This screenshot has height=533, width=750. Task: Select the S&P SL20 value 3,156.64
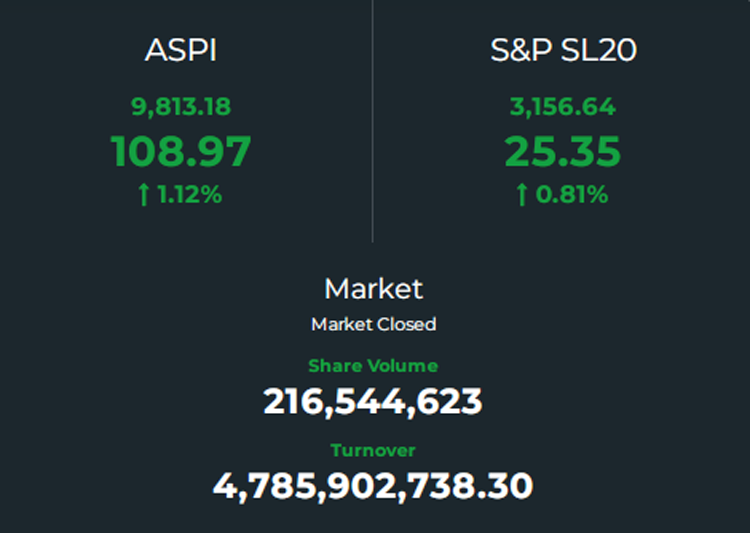(x=562, y=107)
